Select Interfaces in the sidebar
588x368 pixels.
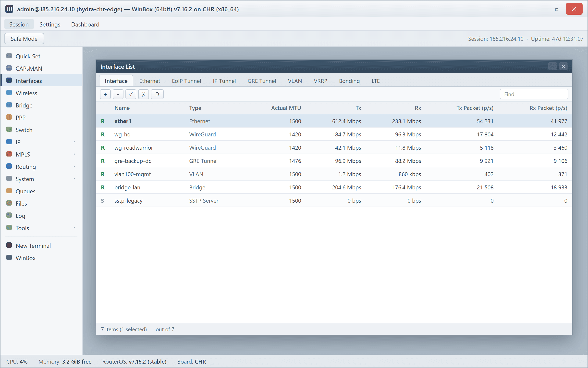pos(41,81)
